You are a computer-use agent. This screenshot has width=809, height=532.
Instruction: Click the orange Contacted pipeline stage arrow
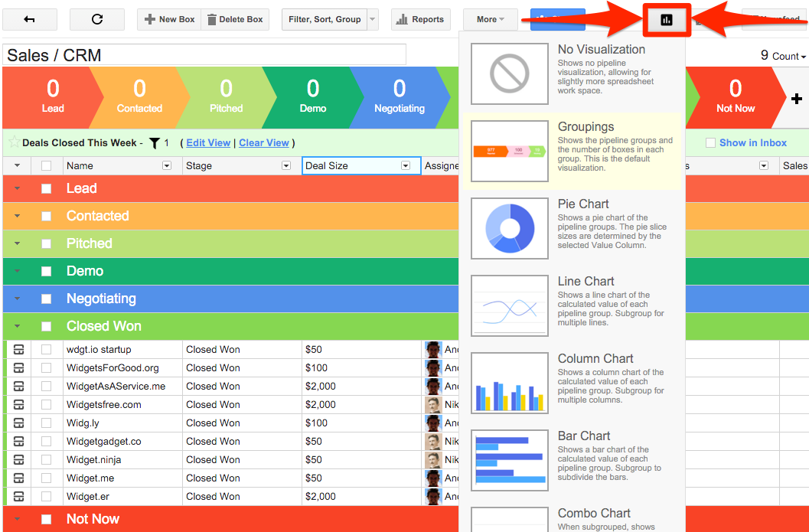point(139,97)
